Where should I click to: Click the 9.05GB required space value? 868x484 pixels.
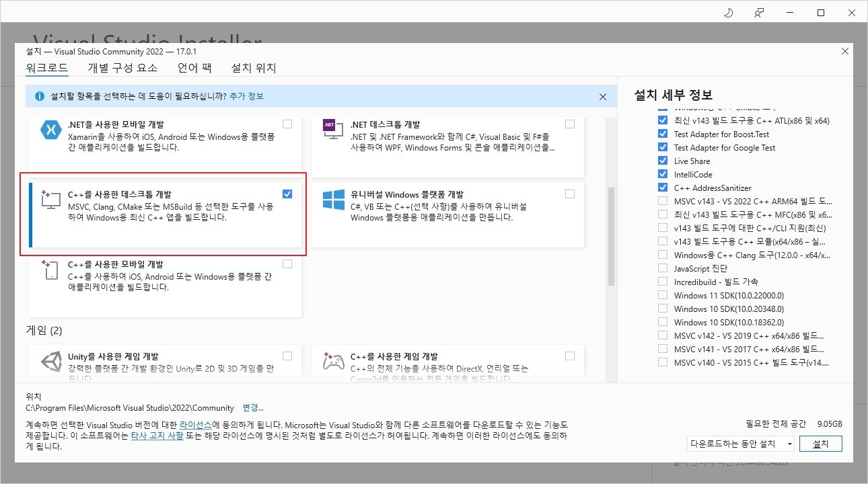[x=830, y=424]
